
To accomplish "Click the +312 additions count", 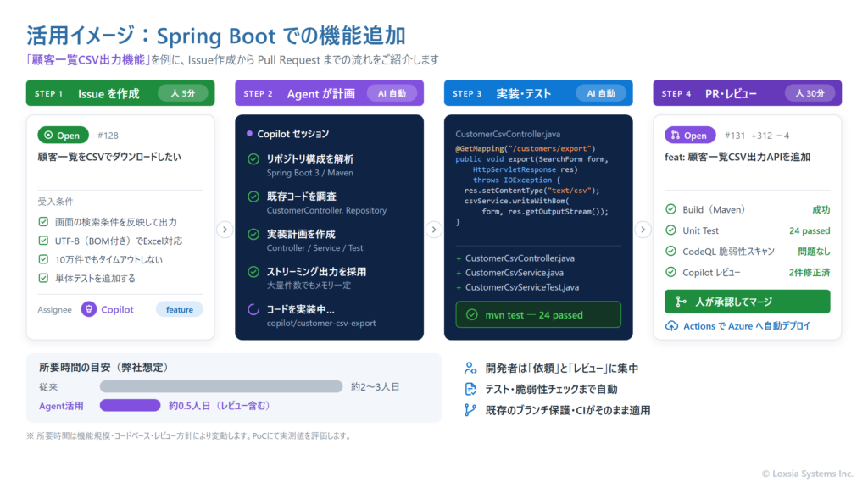I will 762,136.
